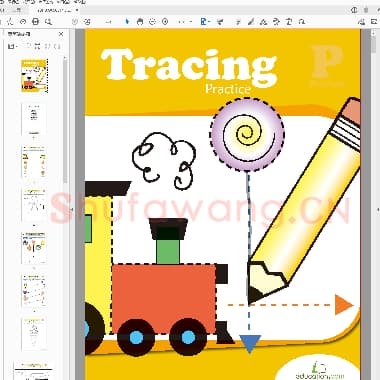Collapse the left navigation pane via edge arrow
380x380 pixels.
(72, 210)
